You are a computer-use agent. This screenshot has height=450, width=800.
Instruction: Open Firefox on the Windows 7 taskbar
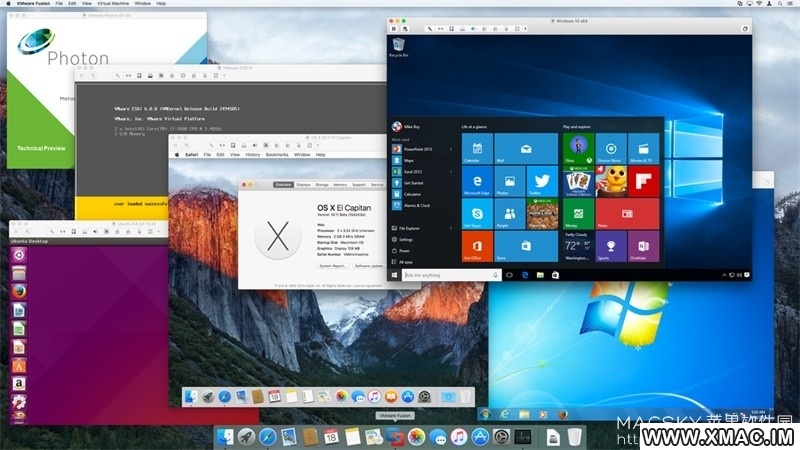[x=563, y=414]
